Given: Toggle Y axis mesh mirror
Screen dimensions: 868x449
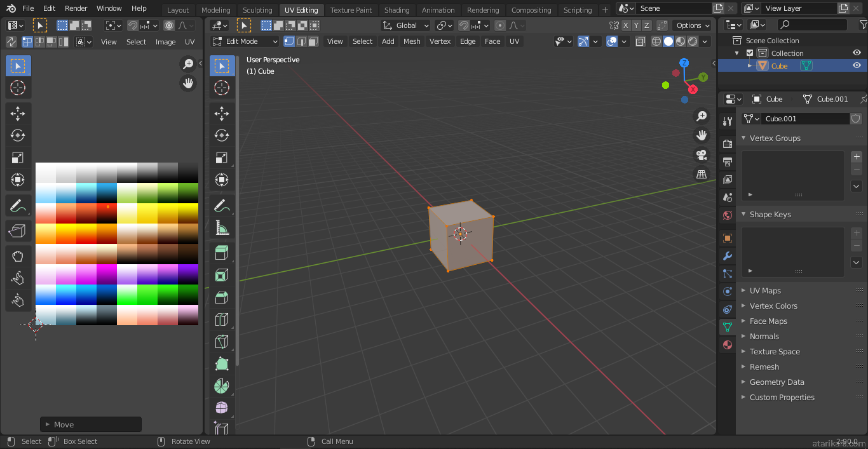Looking at the screenshot, I should [x=636, y=25].
